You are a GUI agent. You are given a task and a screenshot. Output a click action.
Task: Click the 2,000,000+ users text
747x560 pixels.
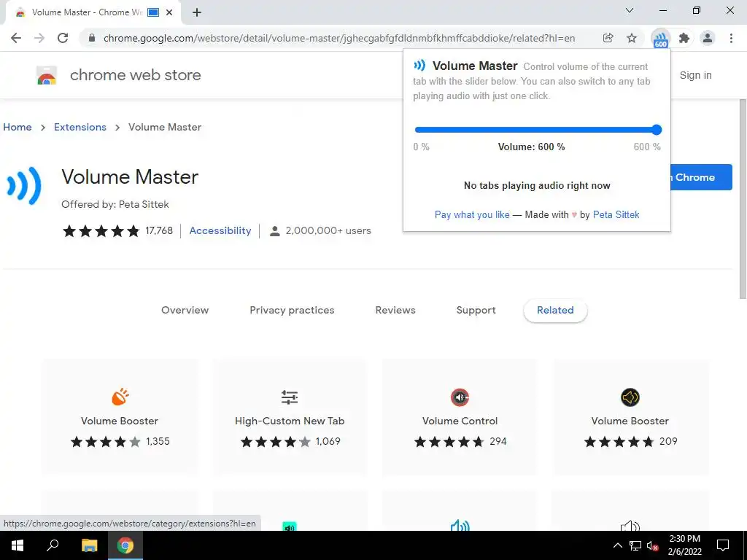coord(328,230)
